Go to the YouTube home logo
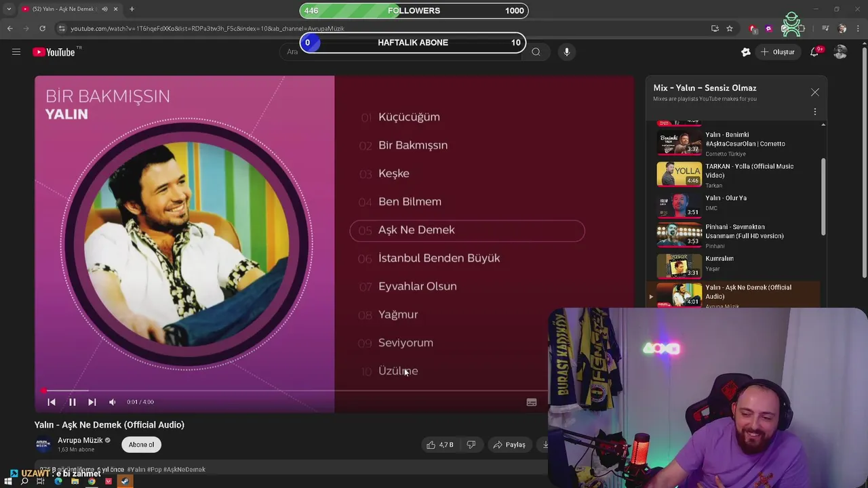 pyautogui.click(x=54, y=52)
